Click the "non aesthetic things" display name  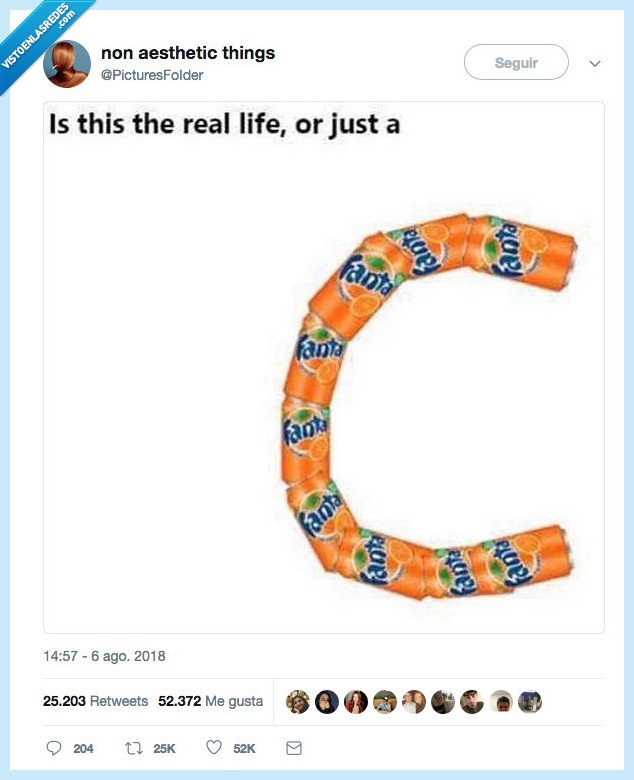[188, 53]
